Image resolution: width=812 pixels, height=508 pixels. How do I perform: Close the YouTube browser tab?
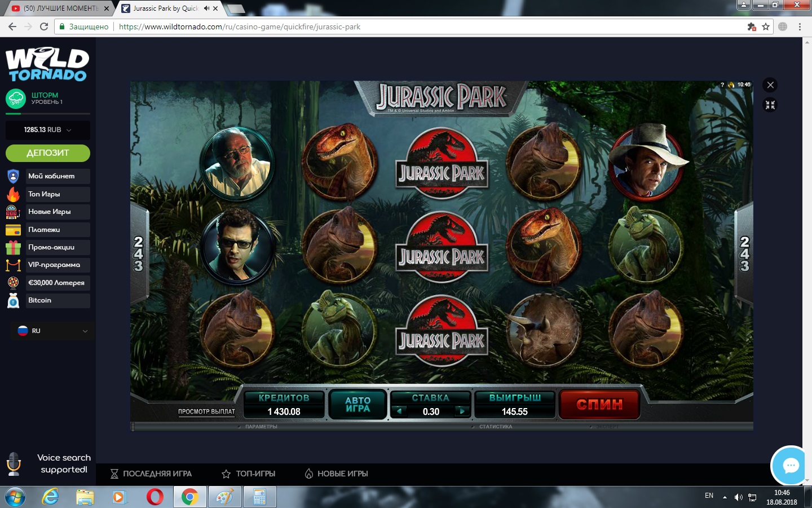(107, 8)
